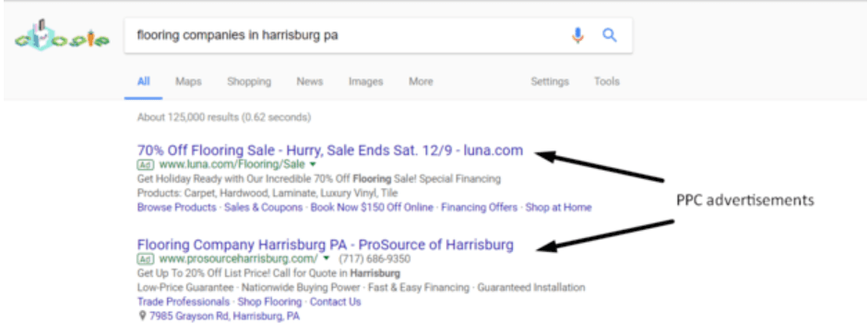Click the microphone voice search icon
Image resolution: width=868 pixels, height=336 pixels.
[577, 36]
